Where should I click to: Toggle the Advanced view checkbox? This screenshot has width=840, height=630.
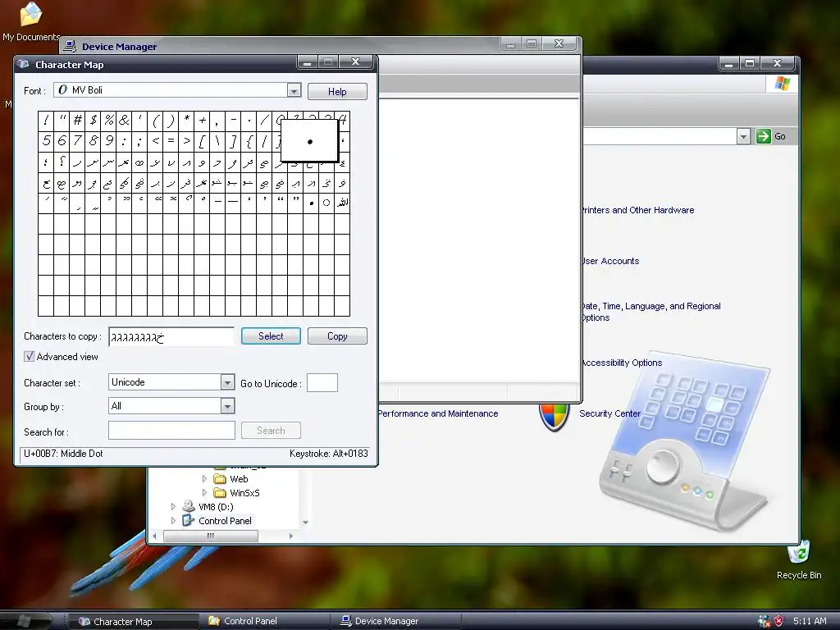pos(29,356)
